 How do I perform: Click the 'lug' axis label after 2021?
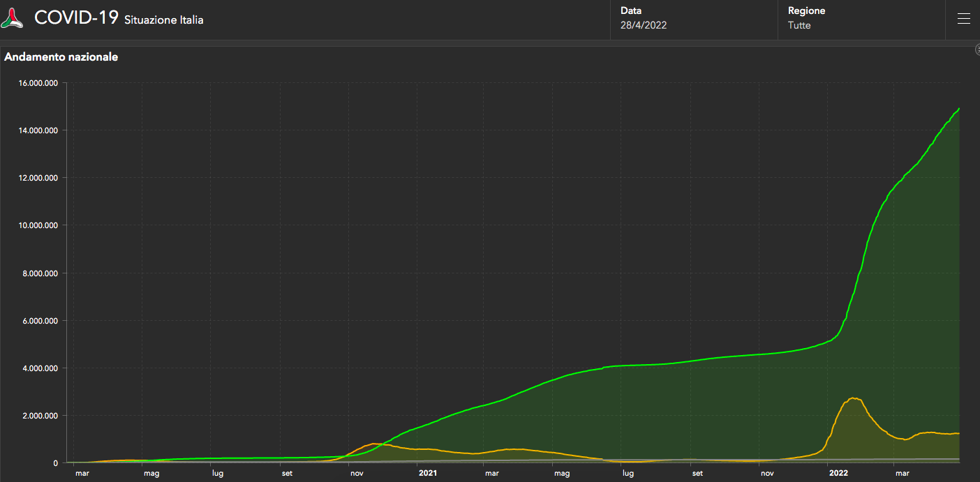pyautogui.click(x=628, y=473)
